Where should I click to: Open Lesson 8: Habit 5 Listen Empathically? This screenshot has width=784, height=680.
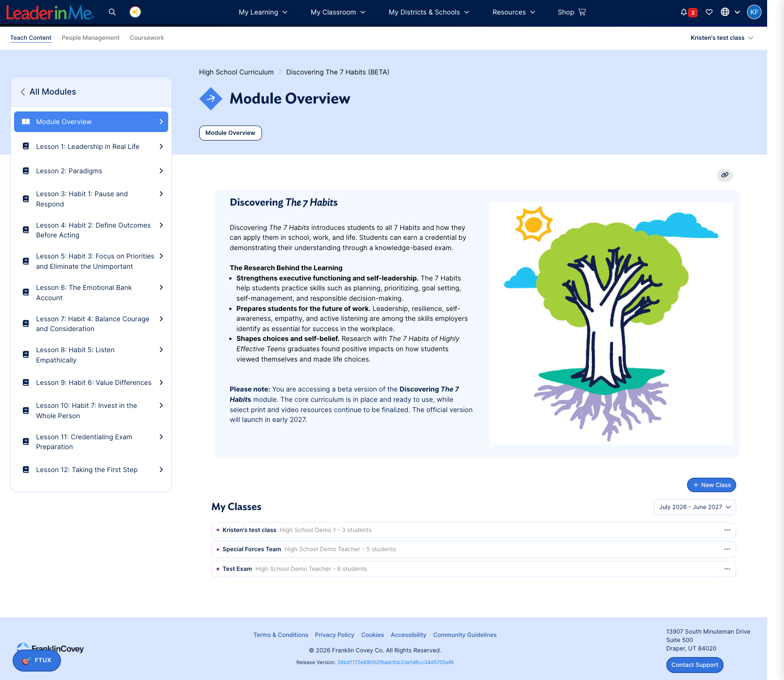click(x=91, y=355)
